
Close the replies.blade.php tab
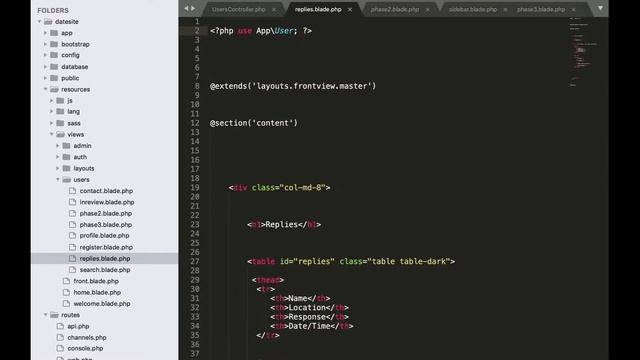[350, 9]
